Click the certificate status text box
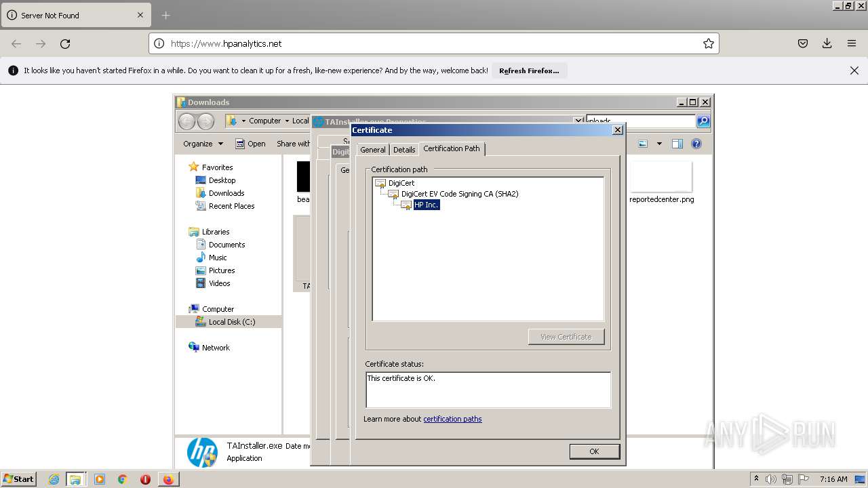The height and width of the screenshot is (488, 868). (x=488, y=390)
